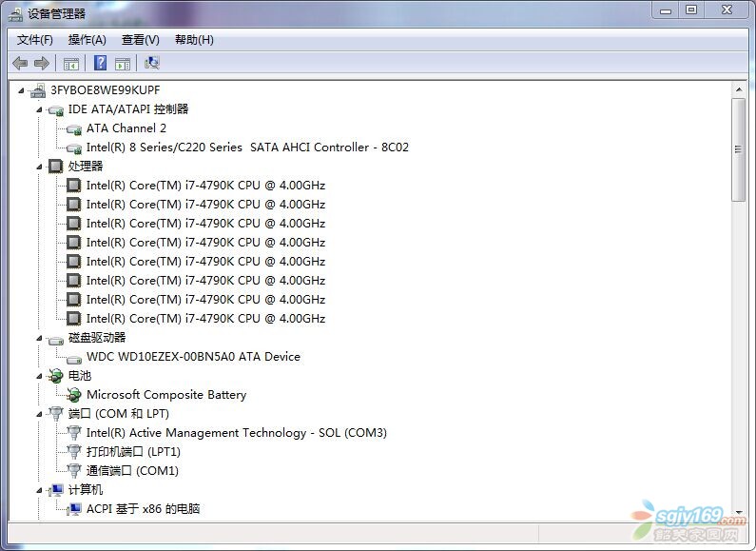756x551 pixels.
Task: Select the 处理器 category label
Action: (86, 167)
